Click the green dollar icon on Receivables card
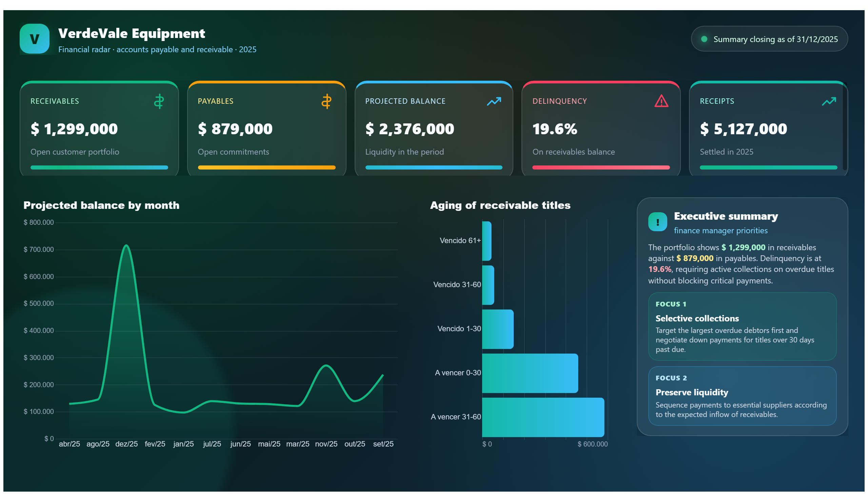Screen dimensions: 868x495 click(159, 101)
